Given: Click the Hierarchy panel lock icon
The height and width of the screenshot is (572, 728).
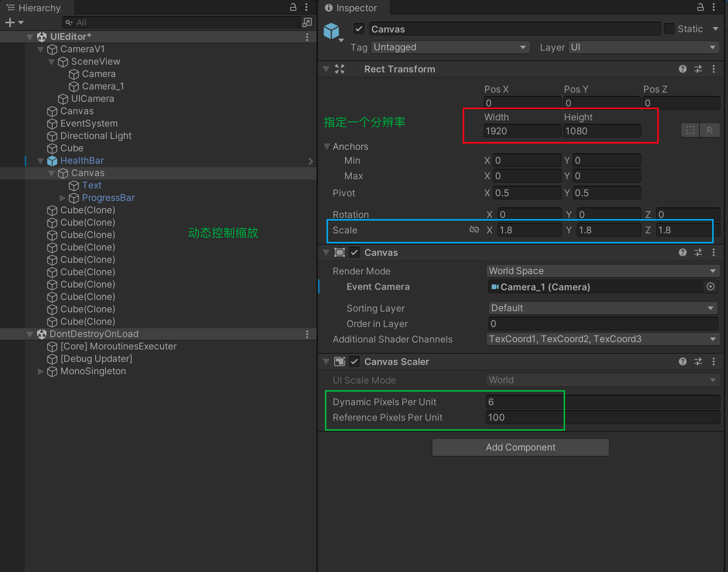Looking at the screenshot, I should pyautogui.click(x=293, y=7).
